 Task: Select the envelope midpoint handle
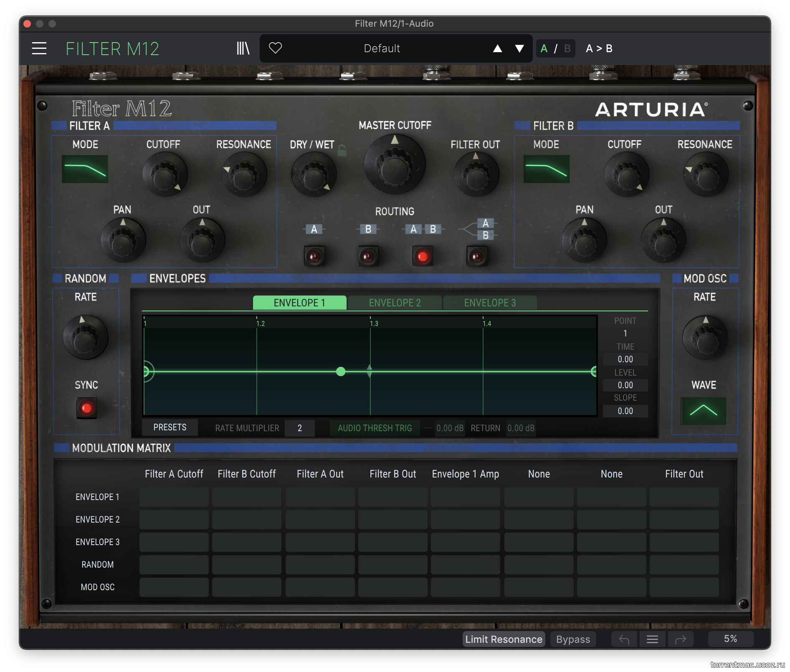click(341, 371)
